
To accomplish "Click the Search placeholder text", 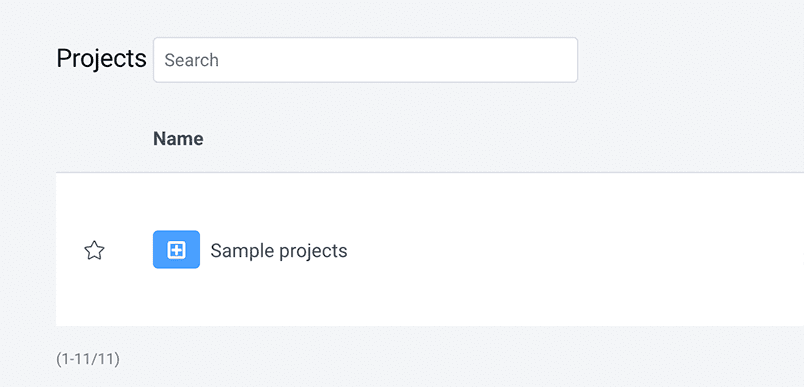I will pyautogui.click(x=191, y=60).
